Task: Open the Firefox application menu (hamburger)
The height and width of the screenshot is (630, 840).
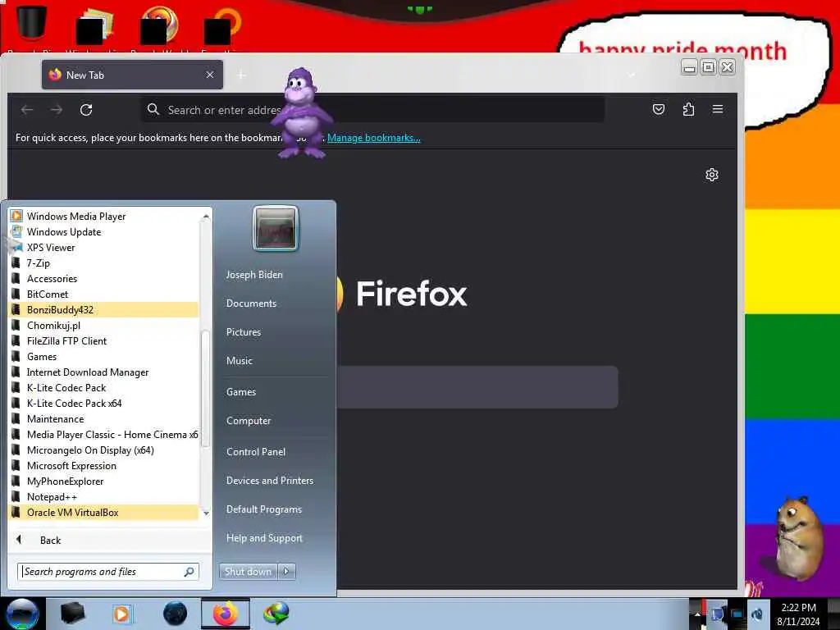Action: [x=717, y=109]
